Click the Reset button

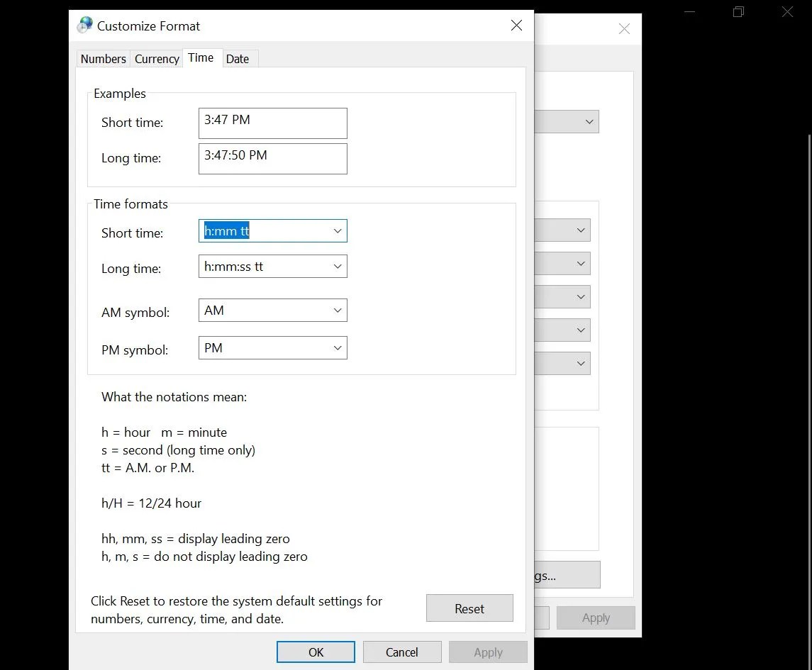click(469, 608)
